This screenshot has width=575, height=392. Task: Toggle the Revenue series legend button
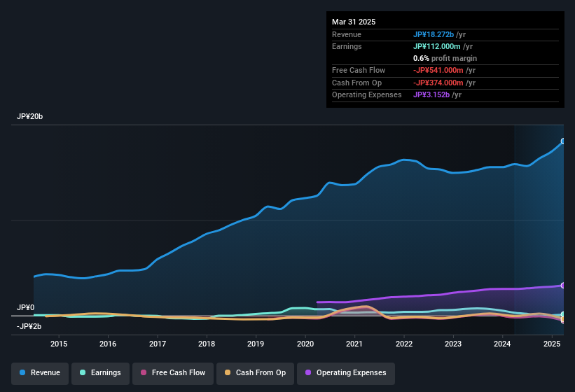[40, 373]
